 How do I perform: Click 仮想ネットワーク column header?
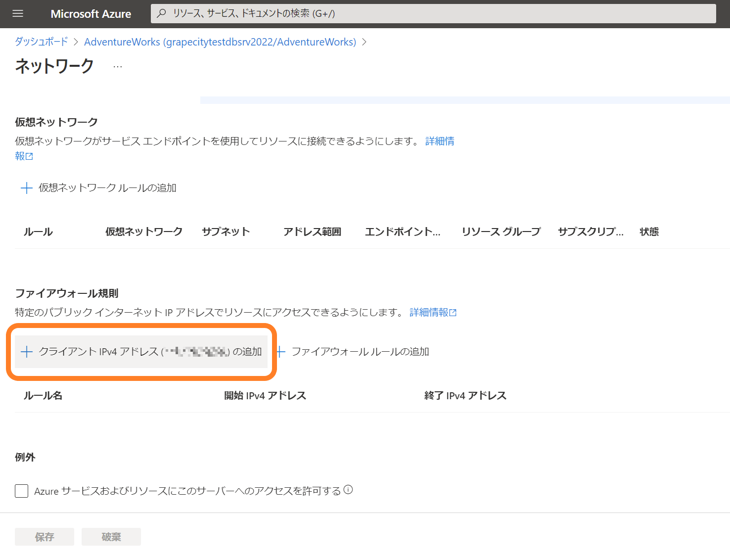pos(144,232)
